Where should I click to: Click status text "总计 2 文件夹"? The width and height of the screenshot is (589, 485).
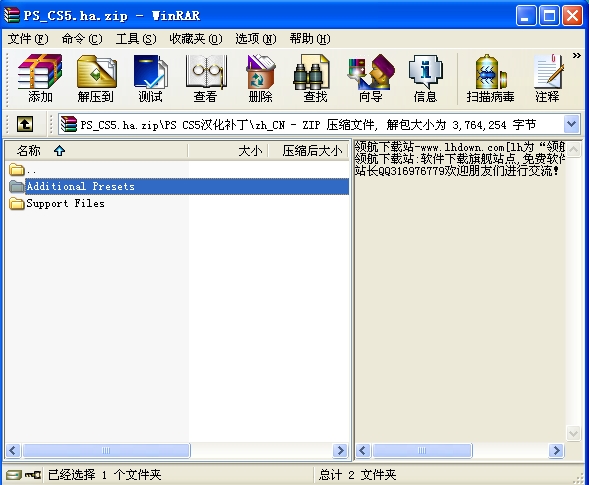[x=357, y=475]
